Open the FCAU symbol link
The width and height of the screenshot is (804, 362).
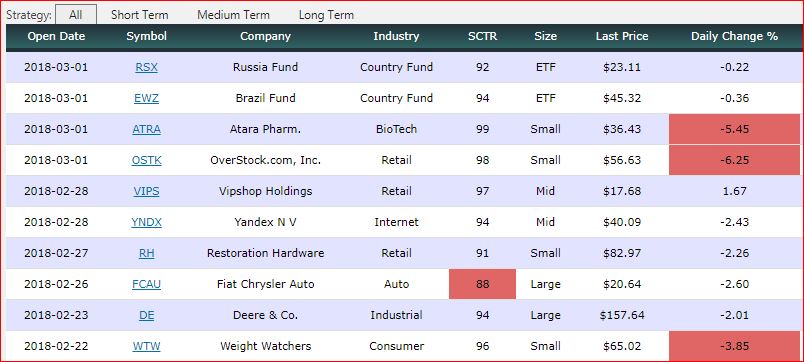point(147,284)
